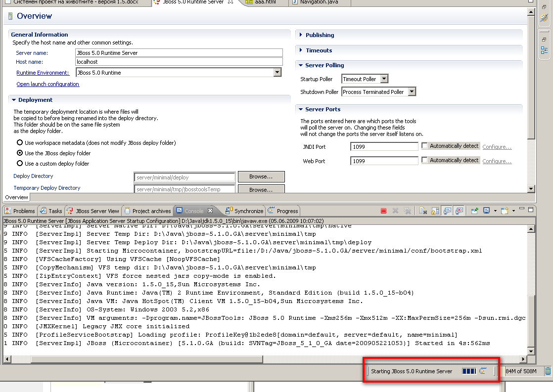This screenshot has width=553, height=392.
Task: Toggle show console when standard out changes
Action: click(447, 211)
